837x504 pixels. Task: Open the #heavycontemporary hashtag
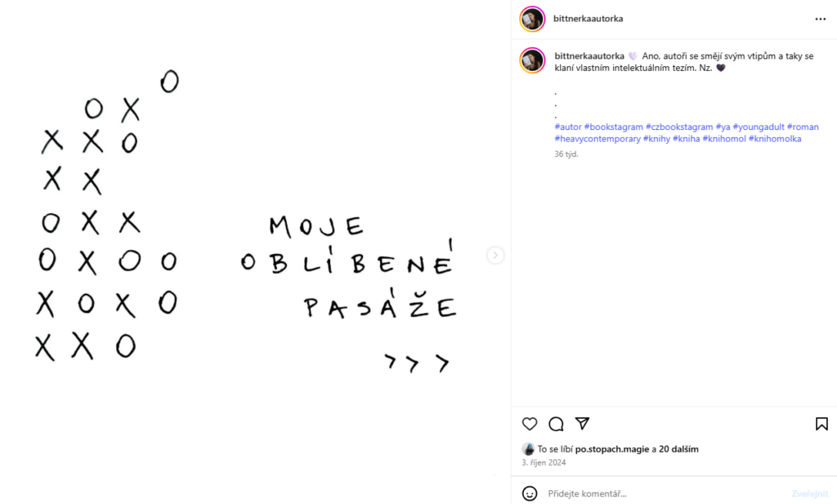pyautogui.click(x=598, y=139)
